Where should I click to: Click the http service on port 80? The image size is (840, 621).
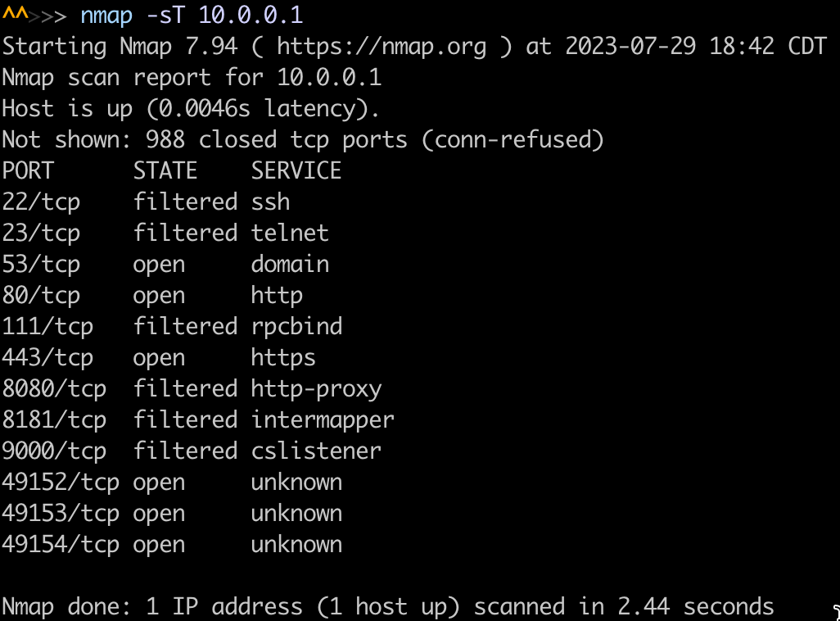277,295
